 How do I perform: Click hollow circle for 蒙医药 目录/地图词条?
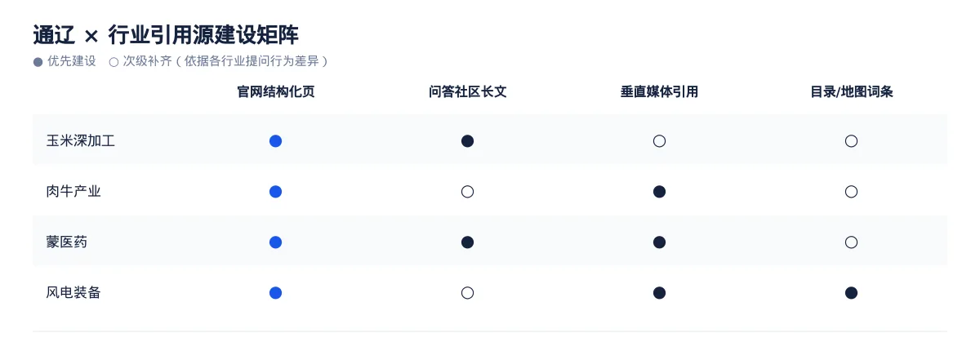point(851,242)
